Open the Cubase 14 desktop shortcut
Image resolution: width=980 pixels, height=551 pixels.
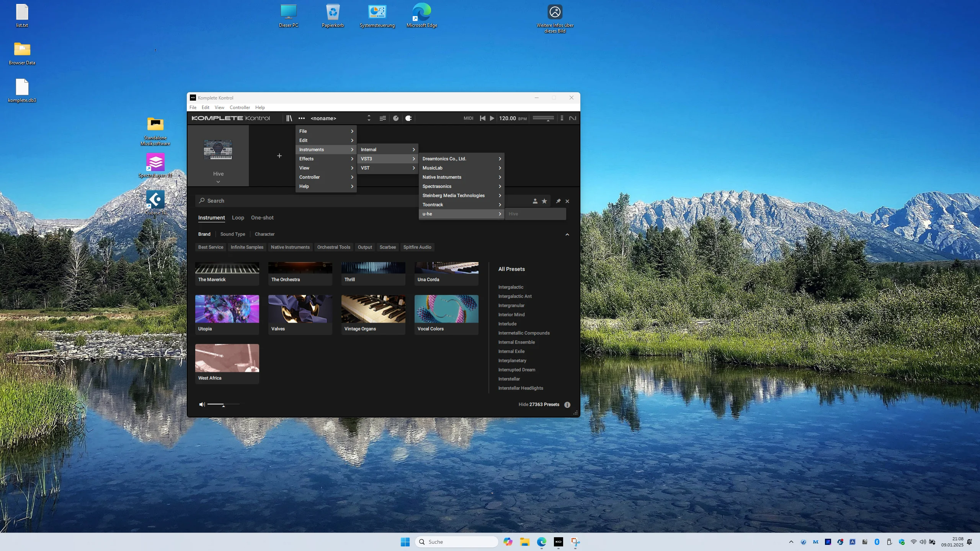point(155,203)
